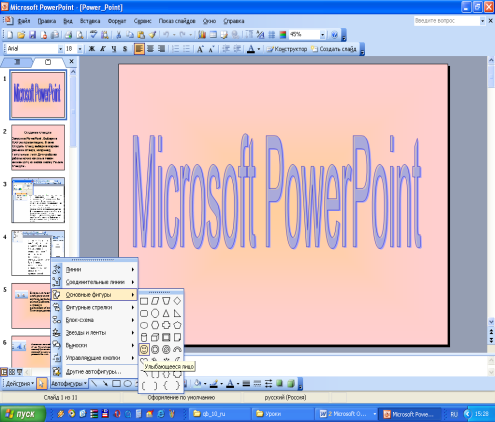Open the Автофигуры dropdown button
This screenshot has height=422, width=495.
[69, 384]
